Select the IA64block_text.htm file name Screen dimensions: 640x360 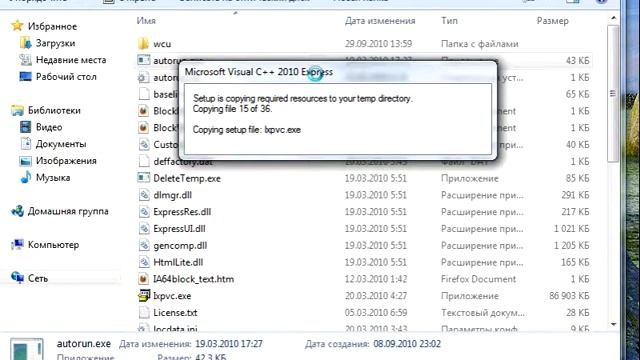[193, 279]
